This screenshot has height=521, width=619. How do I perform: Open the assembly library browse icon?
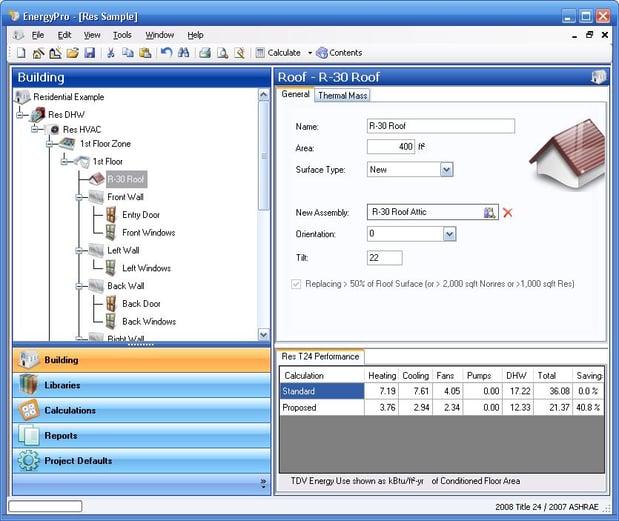click(x=490, y=212)
